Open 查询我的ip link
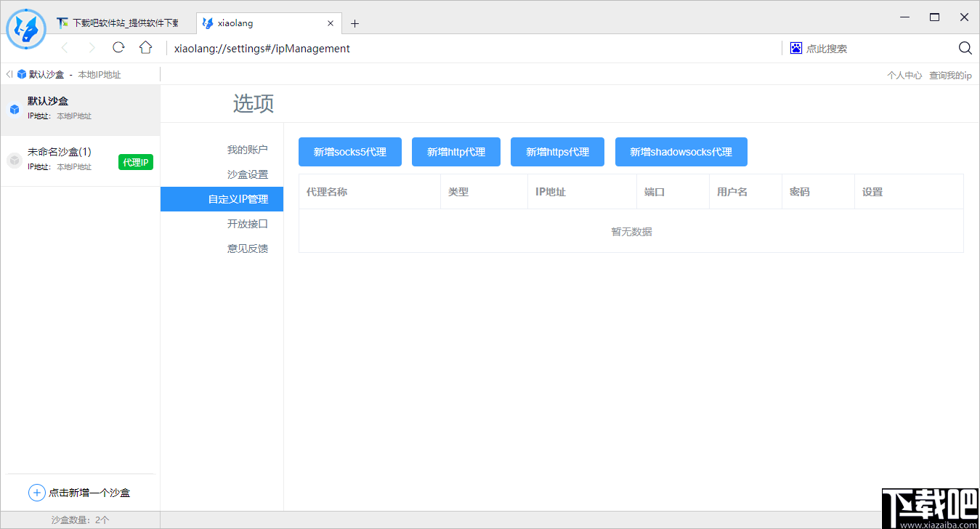Image resolution: width=980 pixels, height=529 pixels. coord(949,74)
